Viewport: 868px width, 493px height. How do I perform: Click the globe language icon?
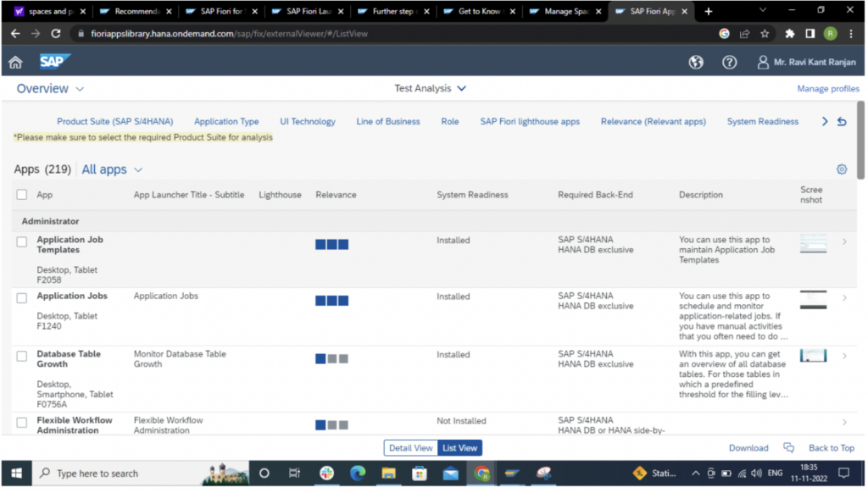coord(696,61)
